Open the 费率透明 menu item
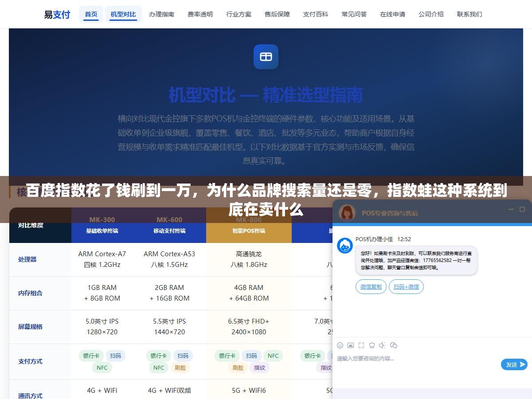 pyautogui.click(x=200, y=14)
